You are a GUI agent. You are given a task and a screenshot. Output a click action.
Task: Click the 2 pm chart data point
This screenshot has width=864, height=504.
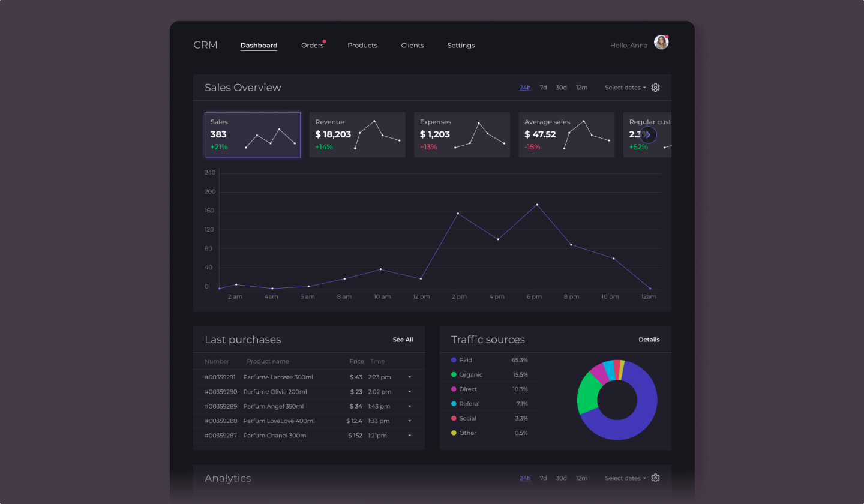tap(458, 214)
